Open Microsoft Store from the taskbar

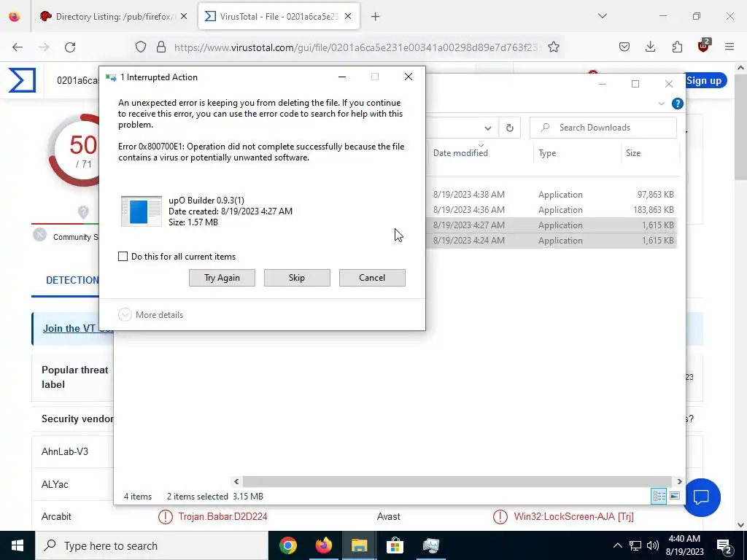tap(395, 545)
